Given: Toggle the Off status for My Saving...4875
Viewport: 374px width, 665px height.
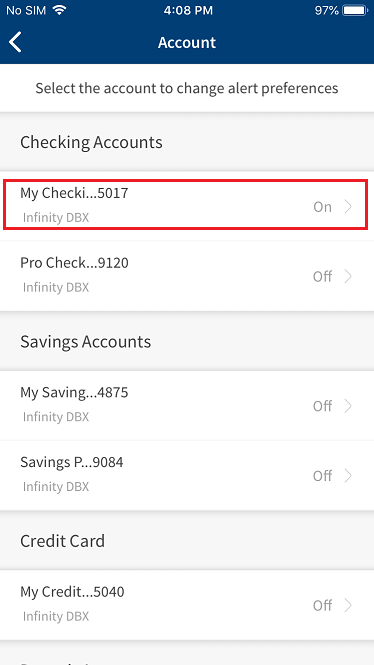Looking at the screenshot, I should pyautogui.click(x=322, y=406).
